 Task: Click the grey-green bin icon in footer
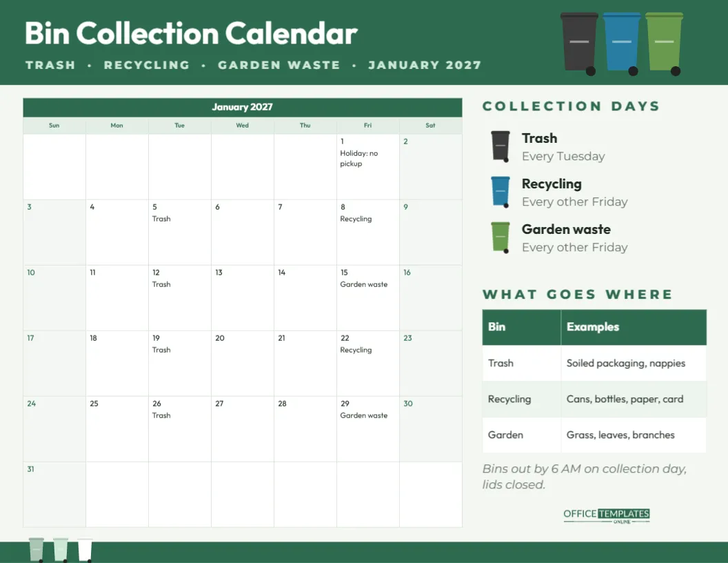point(37,550)
